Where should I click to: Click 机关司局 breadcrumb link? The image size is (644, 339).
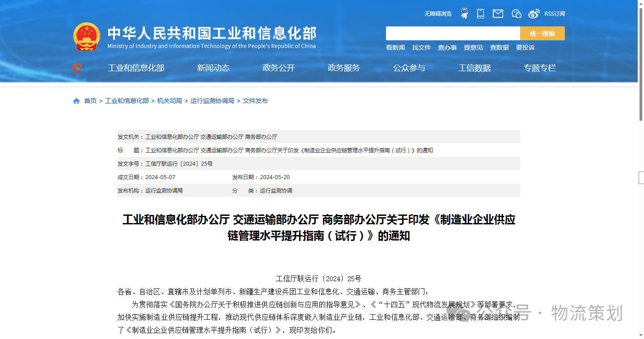click(169, 101)
